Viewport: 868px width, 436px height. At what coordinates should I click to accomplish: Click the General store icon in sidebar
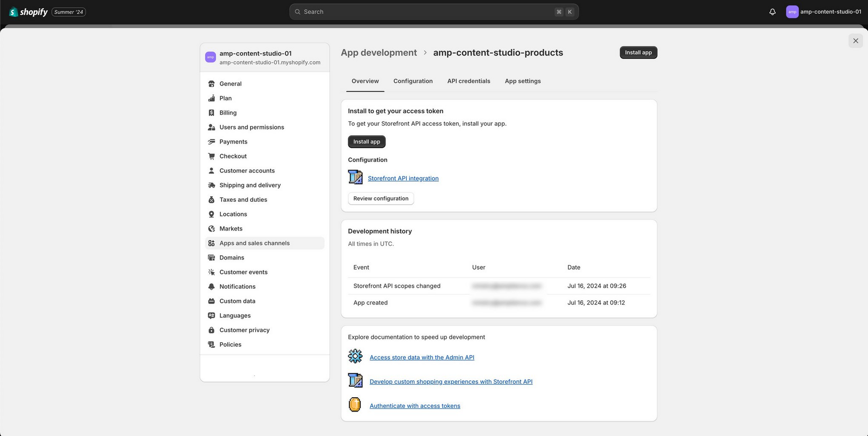[x=211, y=84]
